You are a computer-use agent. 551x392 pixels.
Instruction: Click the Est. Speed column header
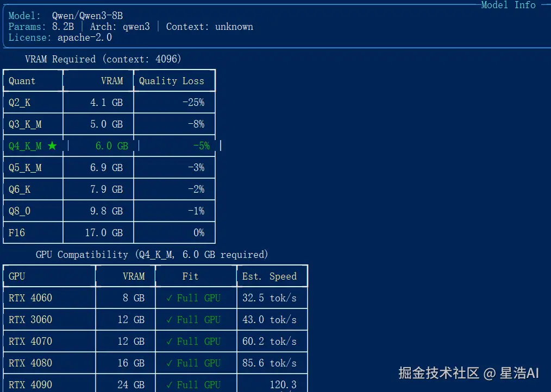pos(269,276)
